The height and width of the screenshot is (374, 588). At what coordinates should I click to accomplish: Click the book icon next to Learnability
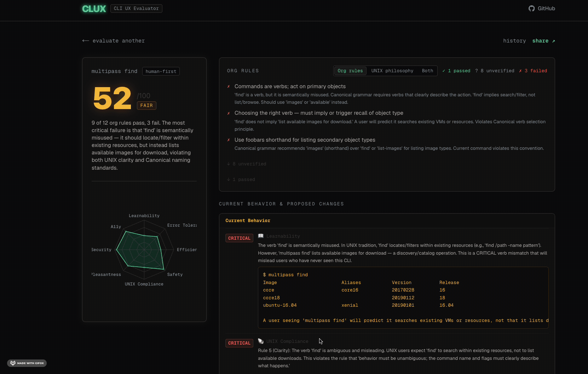[x=261, y=236]
